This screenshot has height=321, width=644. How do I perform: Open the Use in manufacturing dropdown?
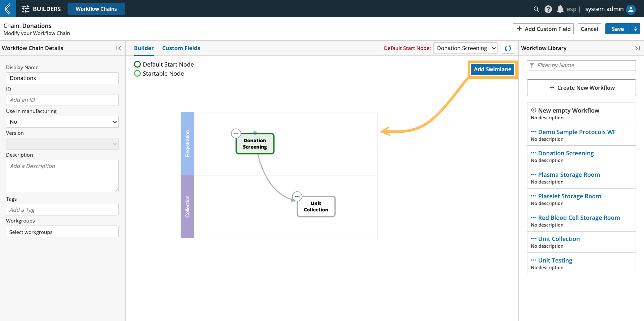click(62, 122)
